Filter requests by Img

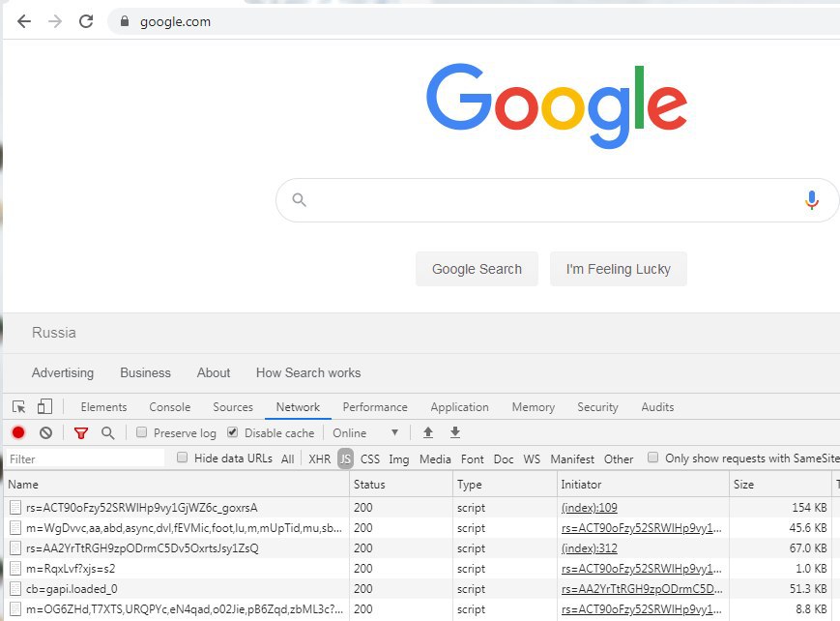(x=399, y=459)
